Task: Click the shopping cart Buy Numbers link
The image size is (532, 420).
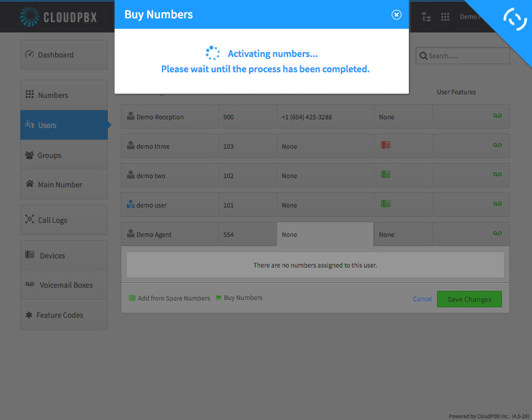Action: click(239, 298)
